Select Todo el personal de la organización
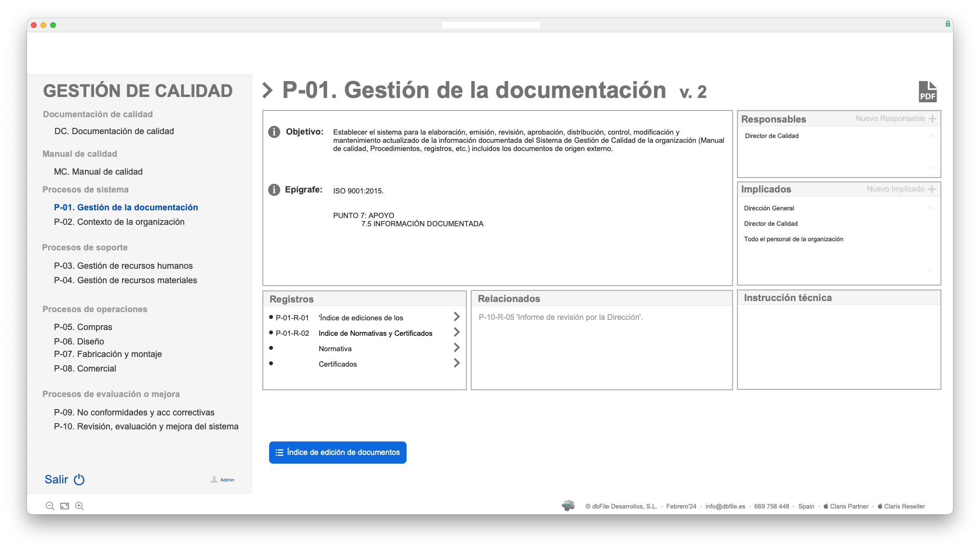This screenshot has height=550, width=980. (x=793, y=239)
